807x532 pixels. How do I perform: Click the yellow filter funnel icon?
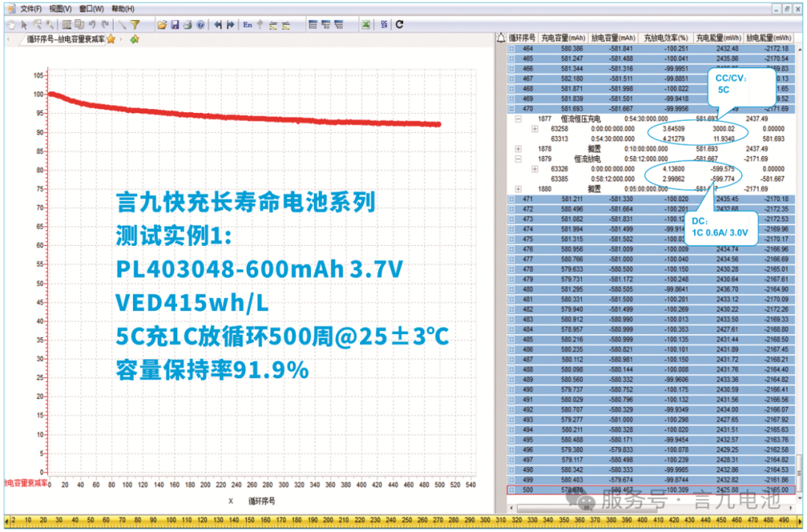coord(135,24)
